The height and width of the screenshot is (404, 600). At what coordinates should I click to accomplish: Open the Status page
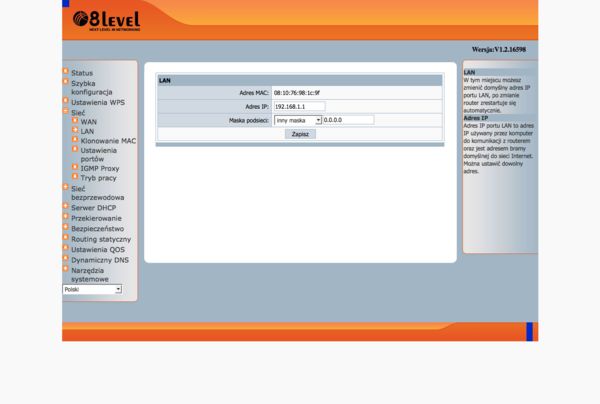[x=82, y=73]
